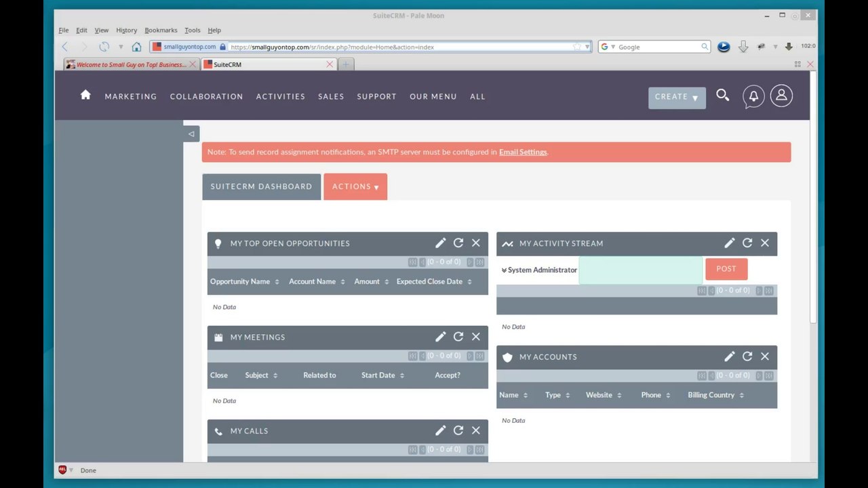
Task: Refresh the My Meetings dashlet
Action: 458,336
